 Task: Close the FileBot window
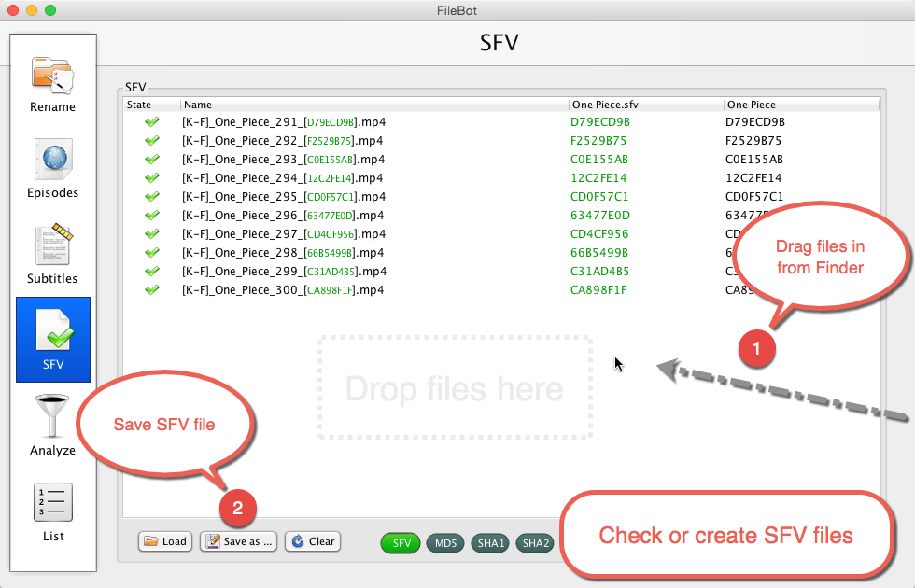coord(13,10)
